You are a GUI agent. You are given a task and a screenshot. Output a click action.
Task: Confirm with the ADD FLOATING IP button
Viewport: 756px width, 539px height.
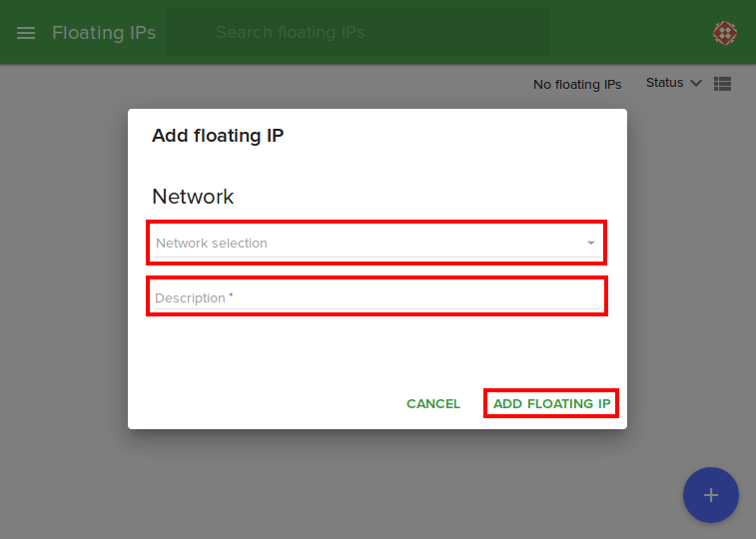point(551,404)
